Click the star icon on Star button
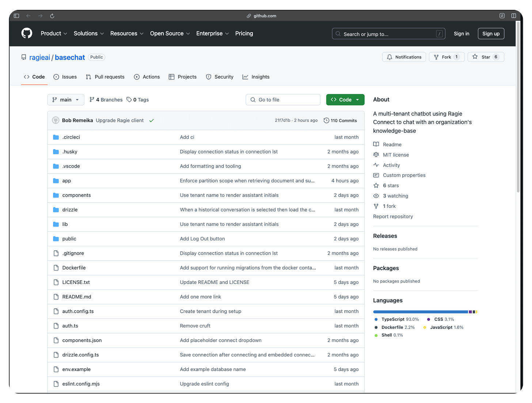The image size is (532, 403). point(475,57)
